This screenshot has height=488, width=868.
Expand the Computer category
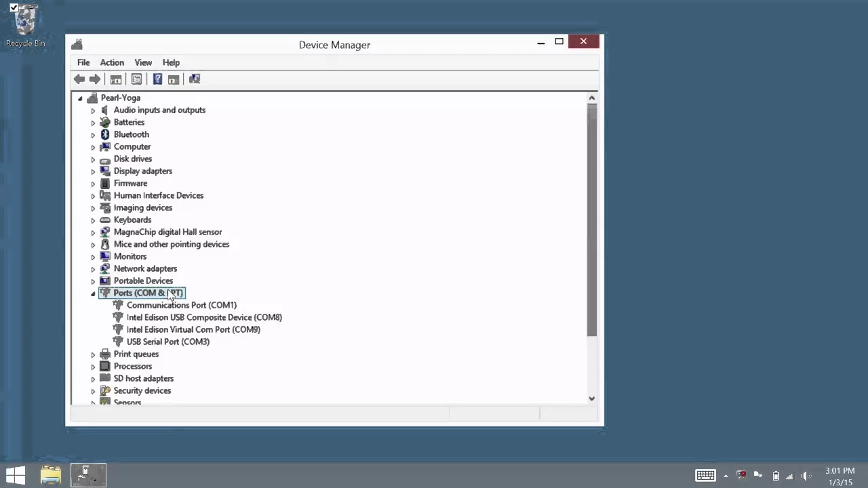pos(93,147)
